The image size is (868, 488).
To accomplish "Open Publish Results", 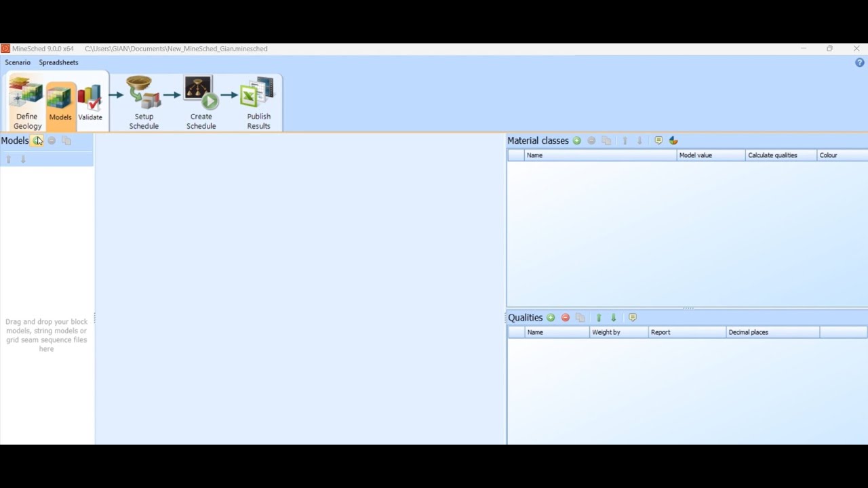I will 258,102.
